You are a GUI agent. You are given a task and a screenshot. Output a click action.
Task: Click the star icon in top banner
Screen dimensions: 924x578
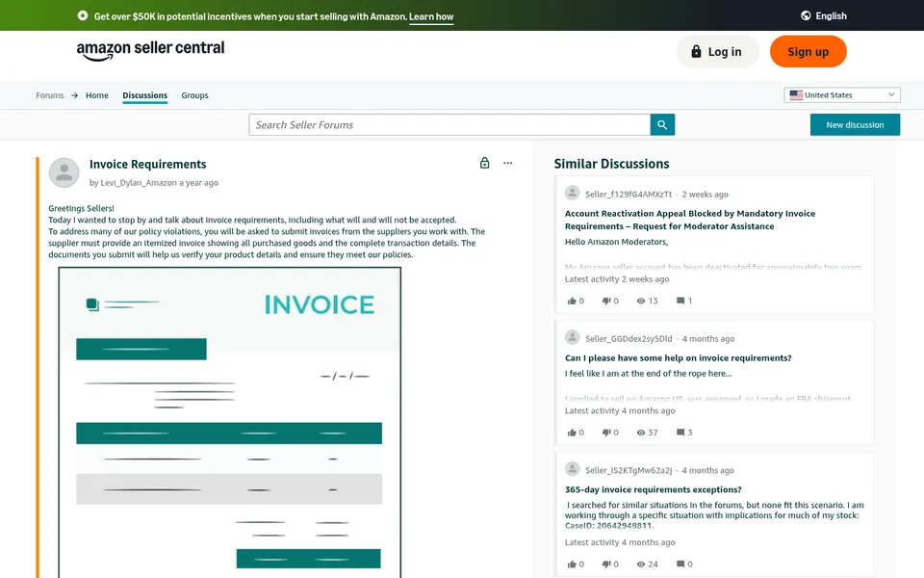(83, 15)
